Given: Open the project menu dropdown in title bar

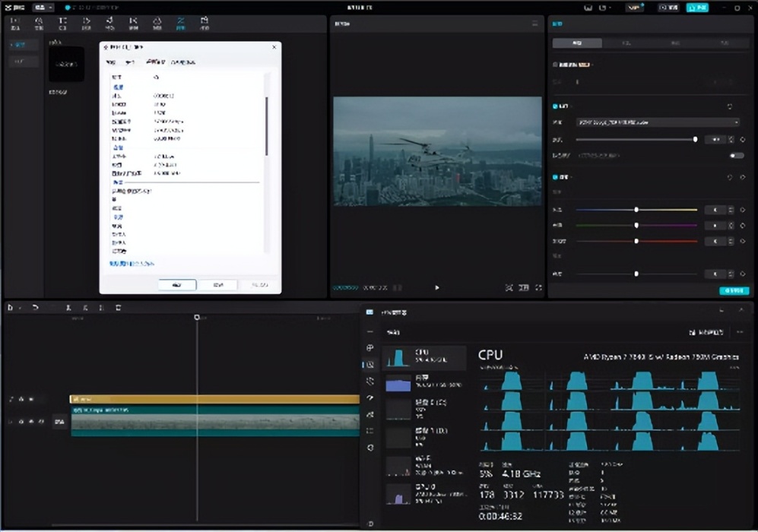Looking at the screenshot, I should pyautogui.click(x=44, y=8).
